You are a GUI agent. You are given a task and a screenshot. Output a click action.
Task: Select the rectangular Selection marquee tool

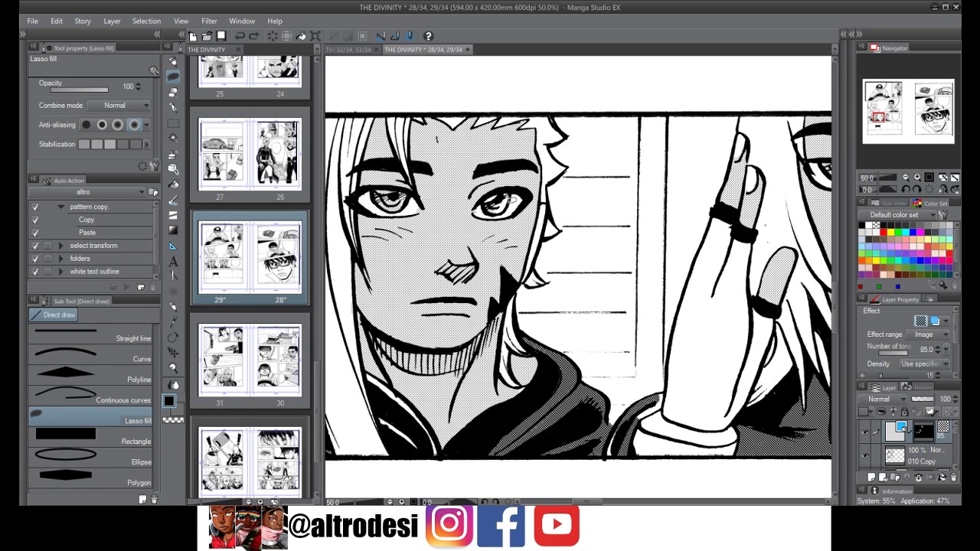click(173, 123)
